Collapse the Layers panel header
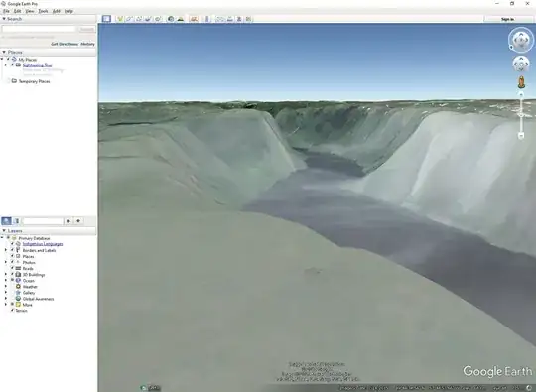The height and width of the screenshot is (392, 536). pyautogui.click(x=4, y=231)
